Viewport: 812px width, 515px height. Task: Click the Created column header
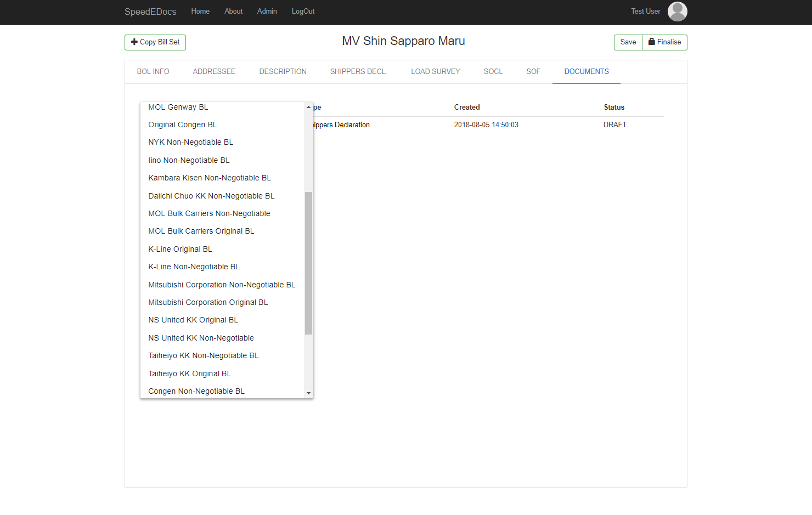[467, 107]
